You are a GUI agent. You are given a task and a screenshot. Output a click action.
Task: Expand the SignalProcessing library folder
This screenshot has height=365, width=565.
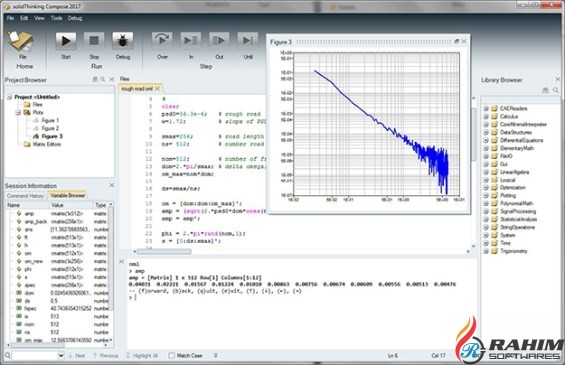click(x=486, y=212)
